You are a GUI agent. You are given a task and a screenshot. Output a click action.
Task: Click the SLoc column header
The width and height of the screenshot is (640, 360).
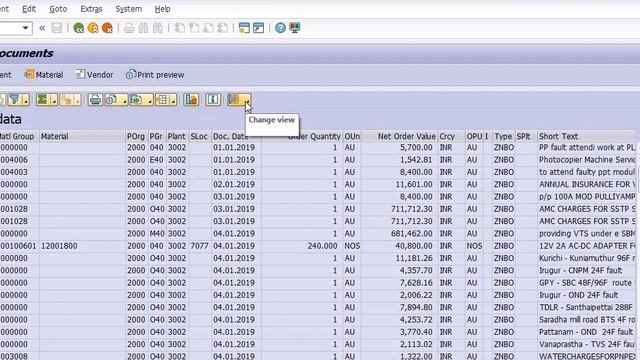point(199,136)
